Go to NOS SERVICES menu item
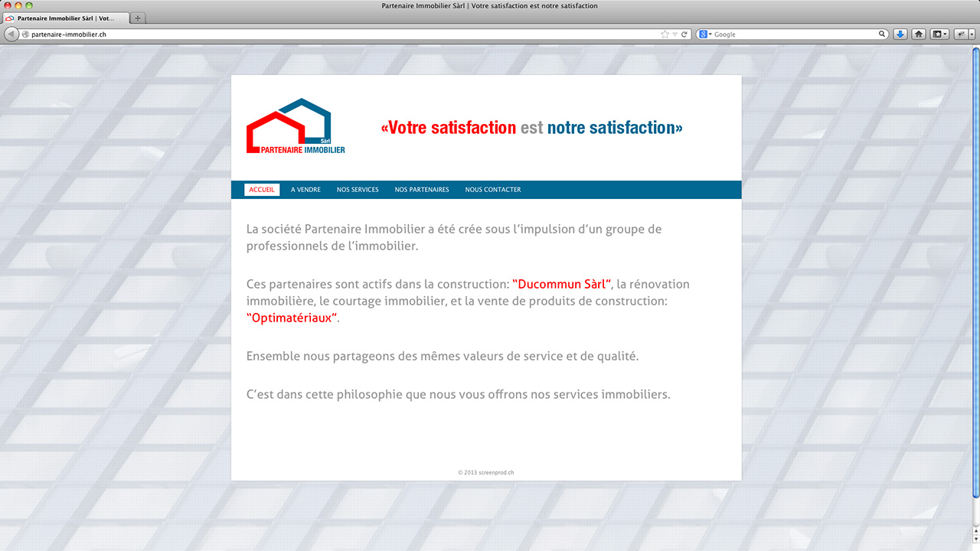Viewport: 980px width, 551px height. coord(358,190)
